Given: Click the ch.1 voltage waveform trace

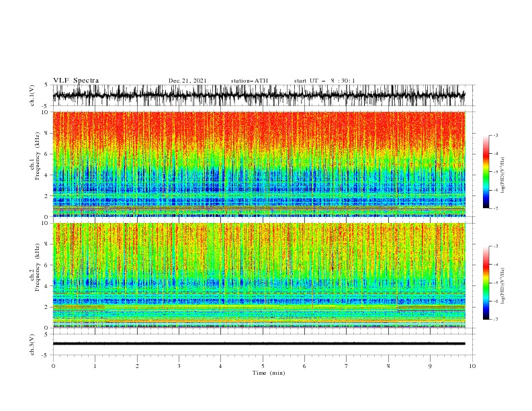Looking at the screenshot, I should click(259, 95).
